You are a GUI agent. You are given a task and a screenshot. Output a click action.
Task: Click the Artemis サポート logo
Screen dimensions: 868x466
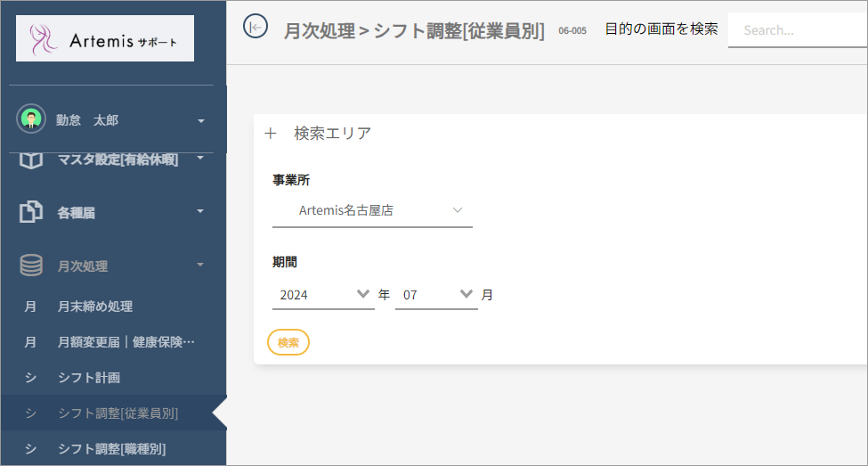[105, 39]
